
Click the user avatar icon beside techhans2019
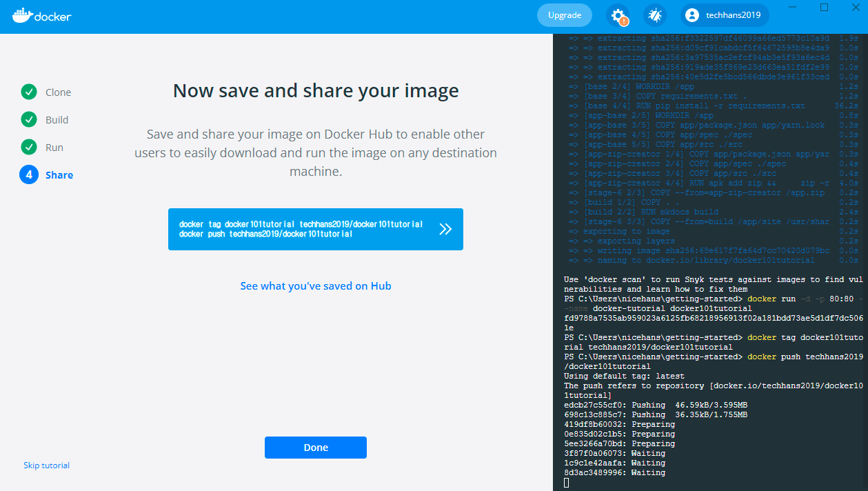(x=693, y=15)
